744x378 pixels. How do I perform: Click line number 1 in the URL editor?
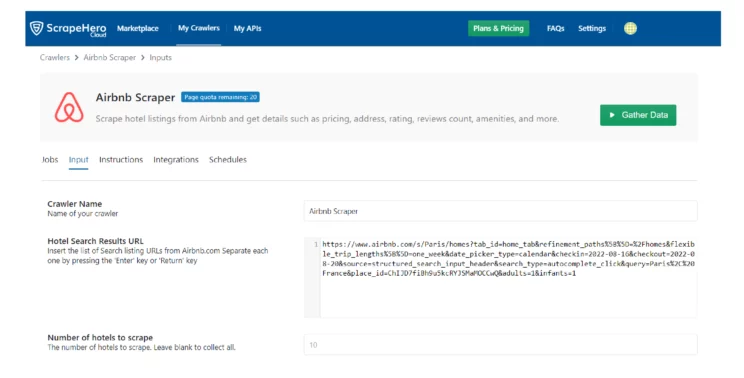[316, 244]
